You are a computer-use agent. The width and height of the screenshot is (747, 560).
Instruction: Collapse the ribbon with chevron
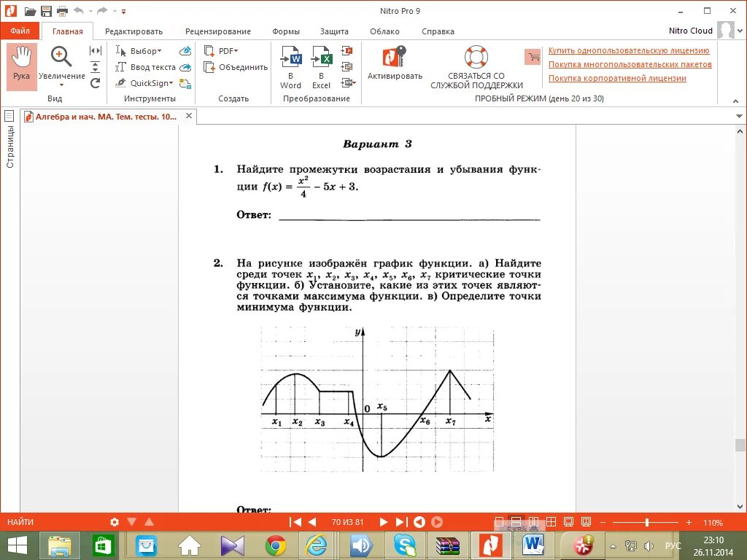[x=735, y=101]
